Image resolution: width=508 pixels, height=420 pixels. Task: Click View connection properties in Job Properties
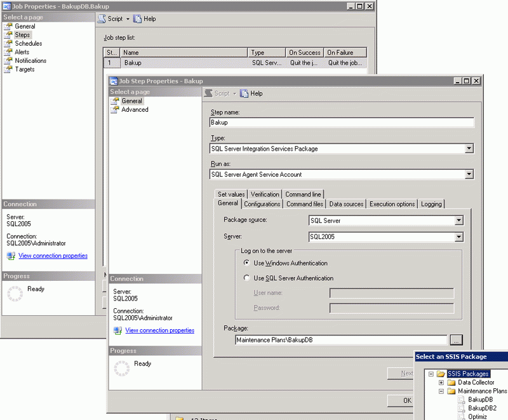53,255
